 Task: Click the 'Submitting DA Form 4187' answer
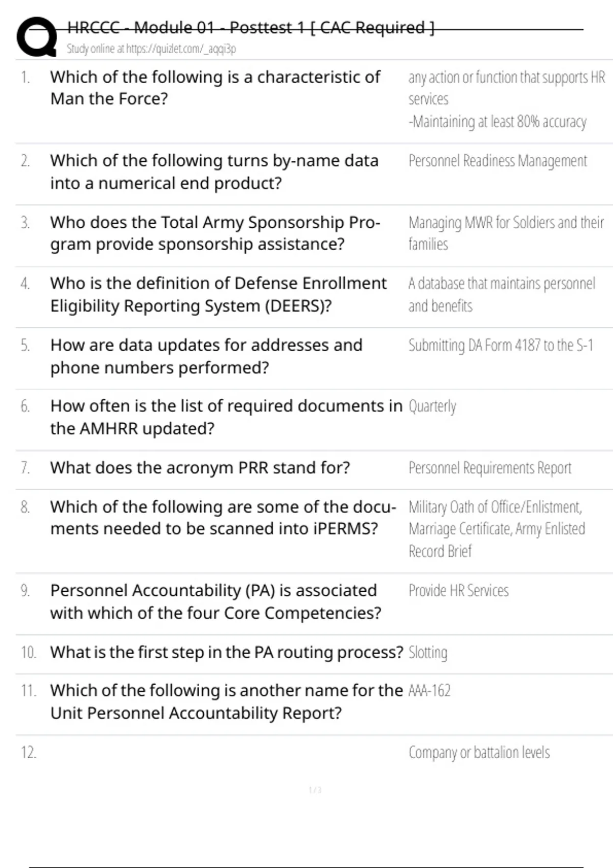tap(501, 346)
